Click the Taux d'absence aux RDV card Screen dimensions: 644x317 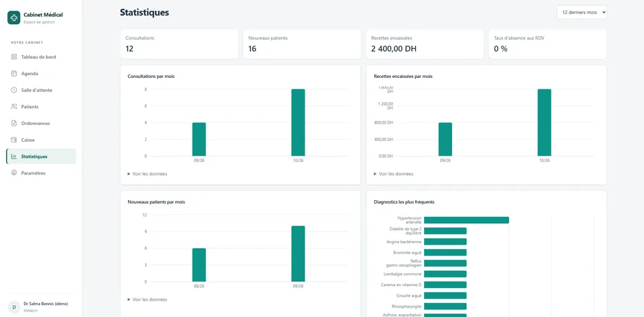pyautogui.click(x=547, y=44)
